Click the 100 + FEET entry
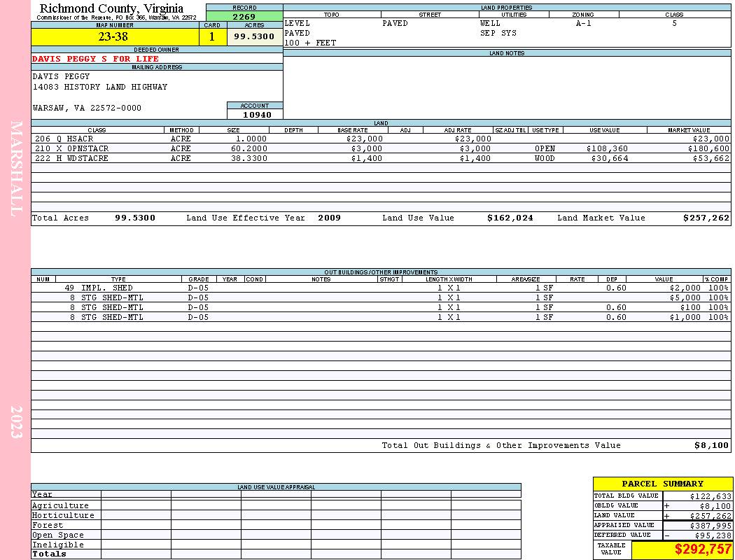This screenshot has width=735, height=560. pyautogui.click(x=310, y=43)
